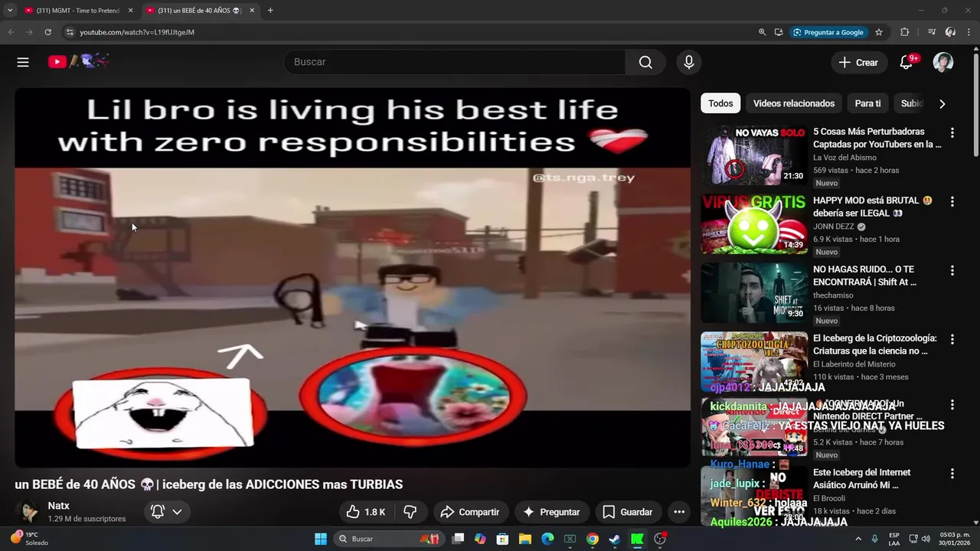View site information icon in address bar
The image size is (980, 551).
click(69, 32)
